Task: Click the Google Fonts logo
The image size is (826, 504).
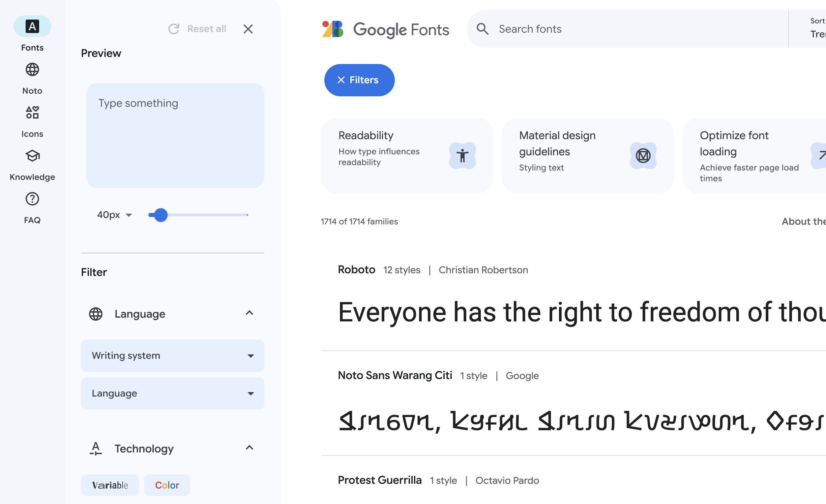Action: click(385, 29)
